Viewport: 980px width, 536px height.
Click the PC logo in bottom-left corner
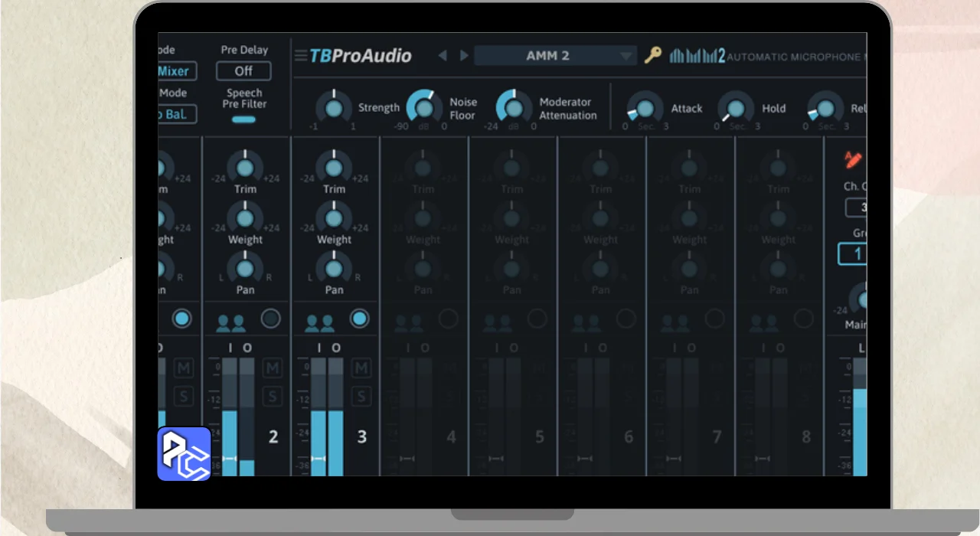coord(184,453)
